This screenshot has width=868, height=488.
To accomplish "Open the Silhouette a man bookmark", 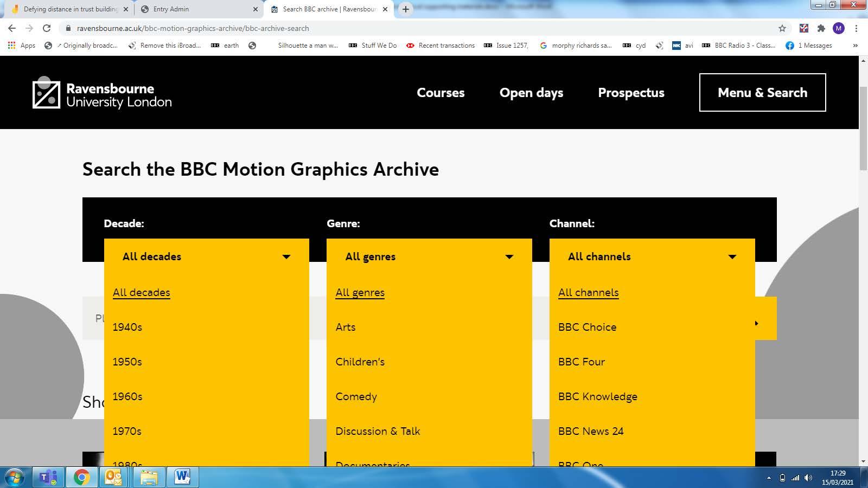I will tap(308, 46).
